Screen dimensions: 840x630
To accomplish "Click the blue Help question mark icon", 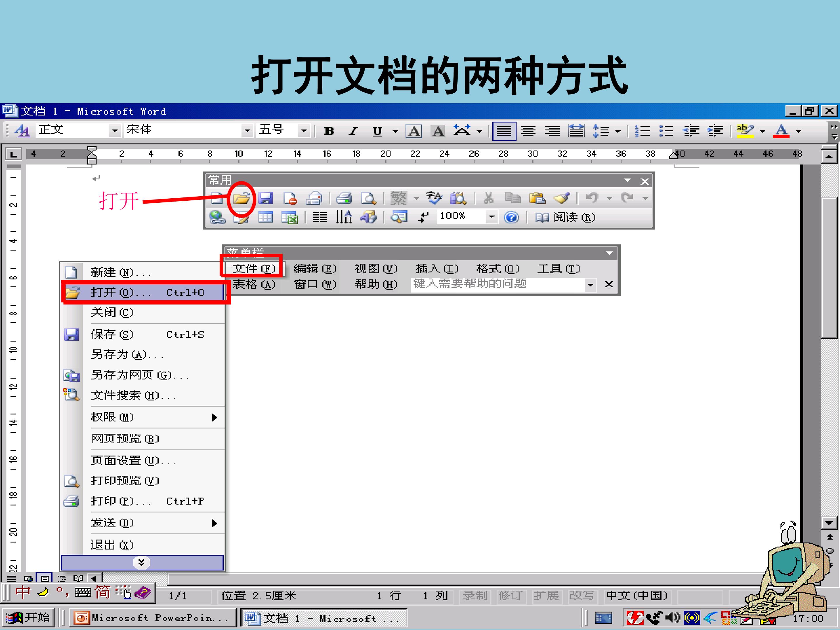I will click(511, 217).
